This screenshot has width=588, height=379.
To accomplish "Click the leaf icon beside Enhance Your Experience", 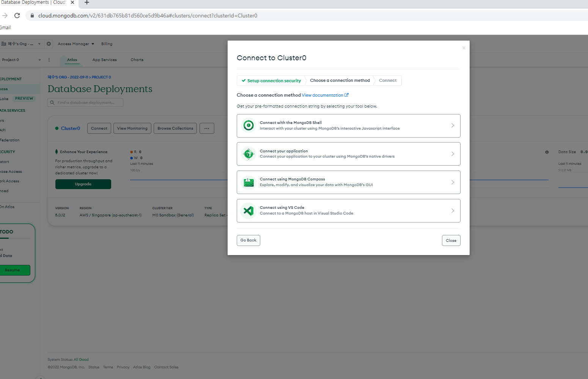I will pos(57,152).
